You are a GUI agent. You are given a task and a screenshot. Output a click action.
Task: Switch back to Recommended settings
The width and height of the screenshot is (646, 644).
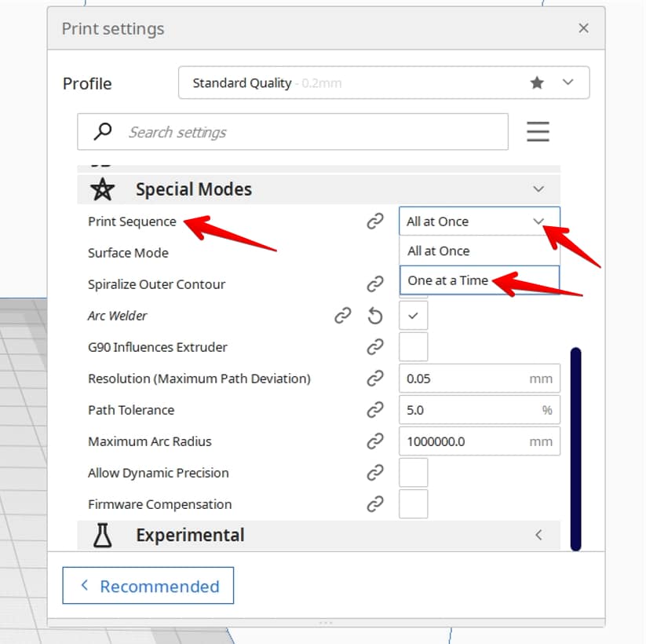[148, 585]
